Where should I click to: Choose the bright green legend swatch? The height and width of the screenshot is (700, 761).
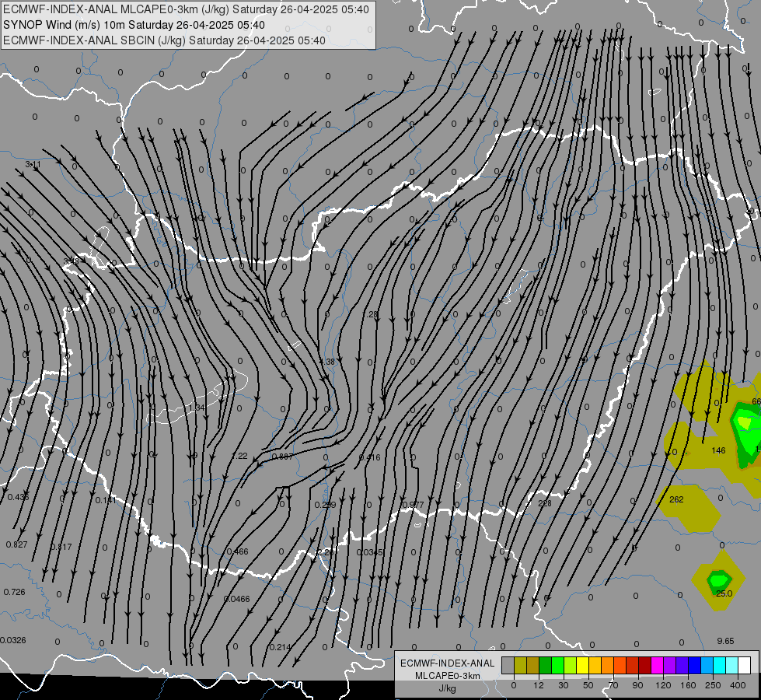(558, 665)
